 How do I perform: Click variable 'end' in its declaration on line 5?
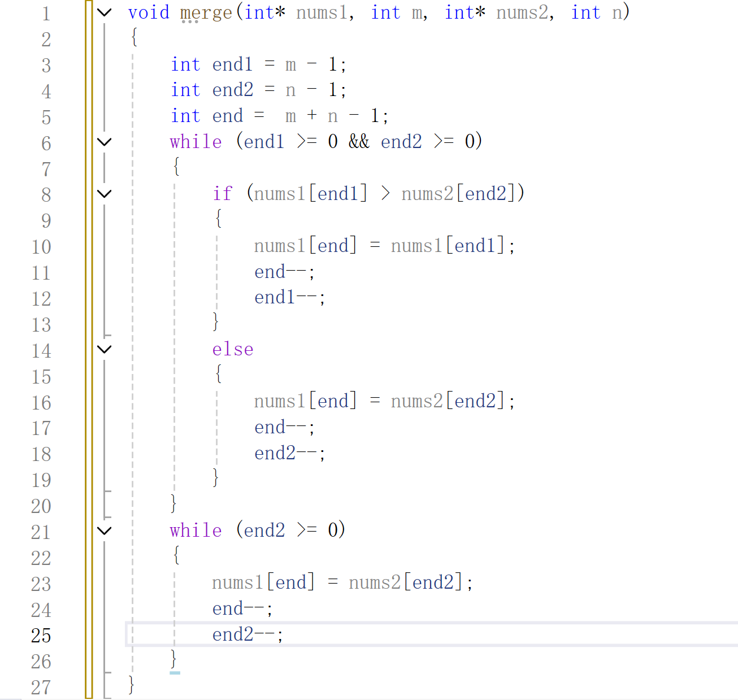point(227,116)
